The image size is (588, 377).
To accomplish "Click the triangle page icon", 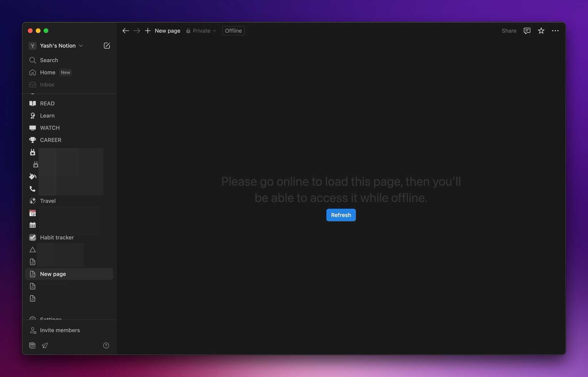I will (32, 249).
